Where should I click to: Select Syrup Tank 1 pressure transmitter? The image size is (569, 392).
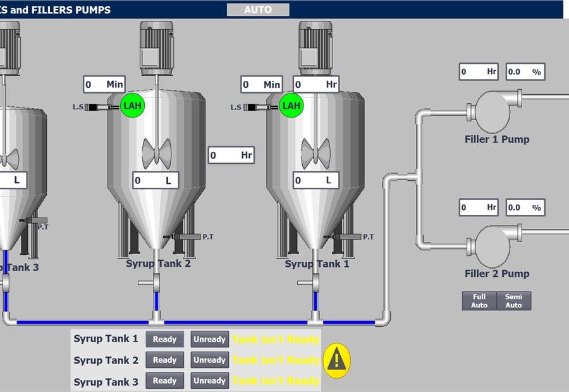click(x=342, y=236)
